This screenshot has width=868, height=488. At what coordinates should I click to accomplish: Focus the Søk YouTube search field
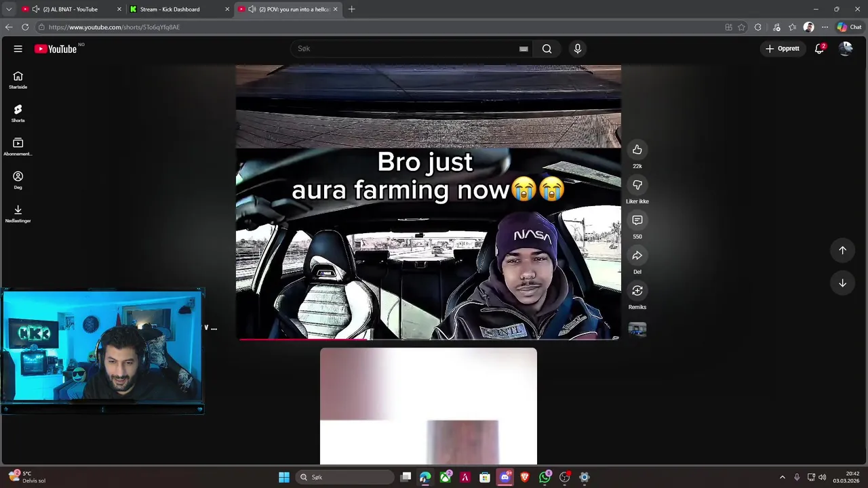pos(407,49)
